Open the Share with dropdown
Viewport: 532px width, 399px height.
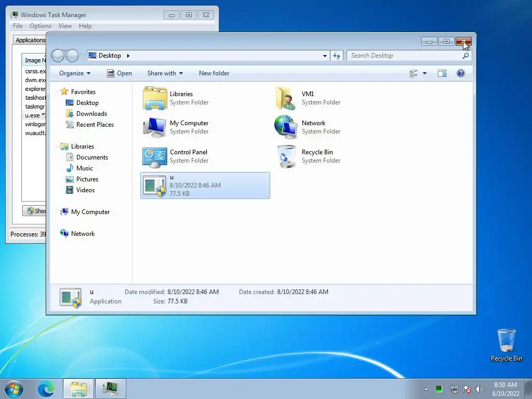coord(165,73)
